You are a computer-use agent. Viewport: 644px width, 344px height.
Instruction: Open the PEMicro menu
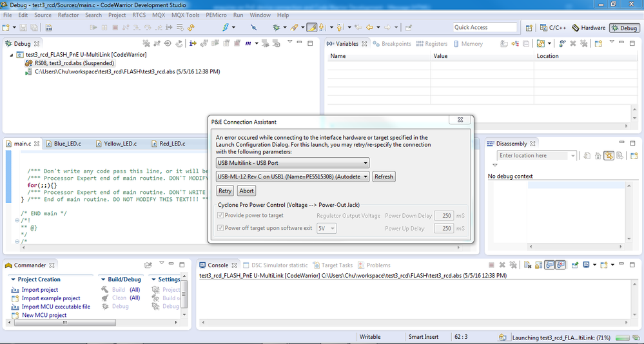pos(217,15)
